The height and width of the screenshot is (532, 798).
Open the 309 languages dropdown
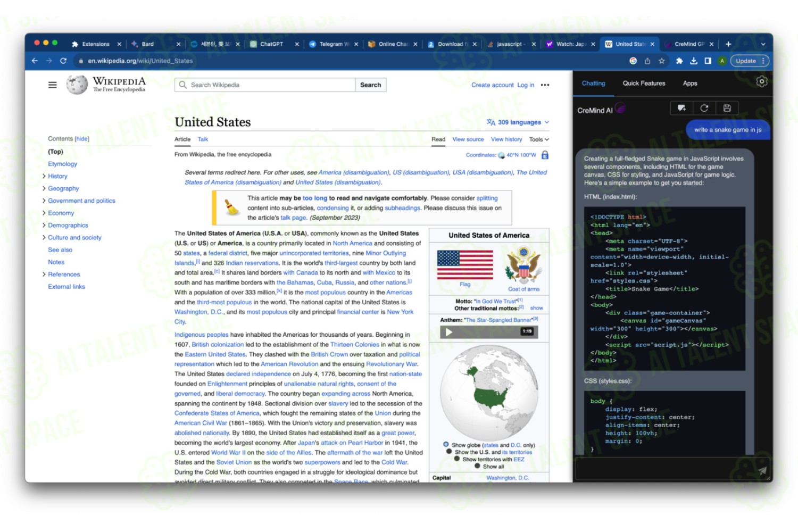coord(518,122)
